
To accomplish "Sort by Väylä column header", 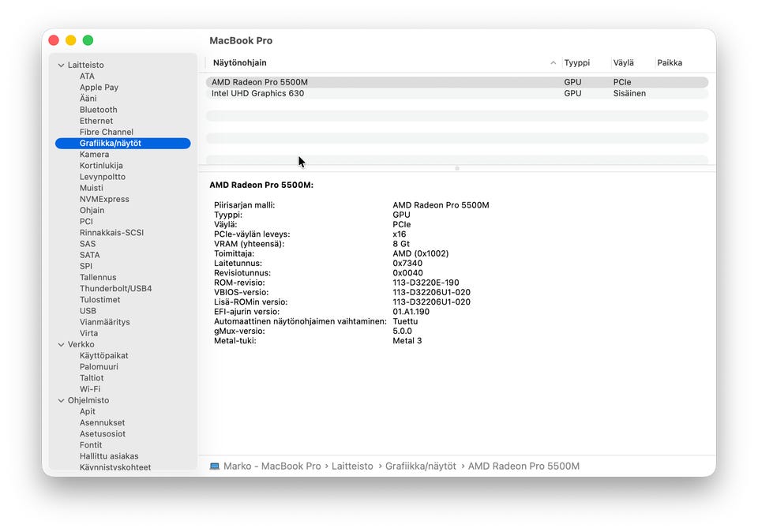I will pyautogui.click(x=623, y=63).
